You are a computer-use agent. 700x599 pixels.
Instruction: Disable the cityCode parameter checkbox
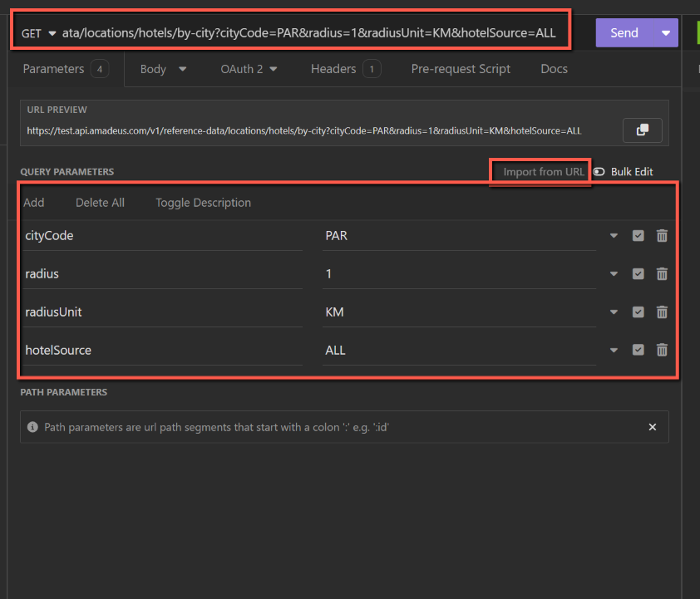638,236
